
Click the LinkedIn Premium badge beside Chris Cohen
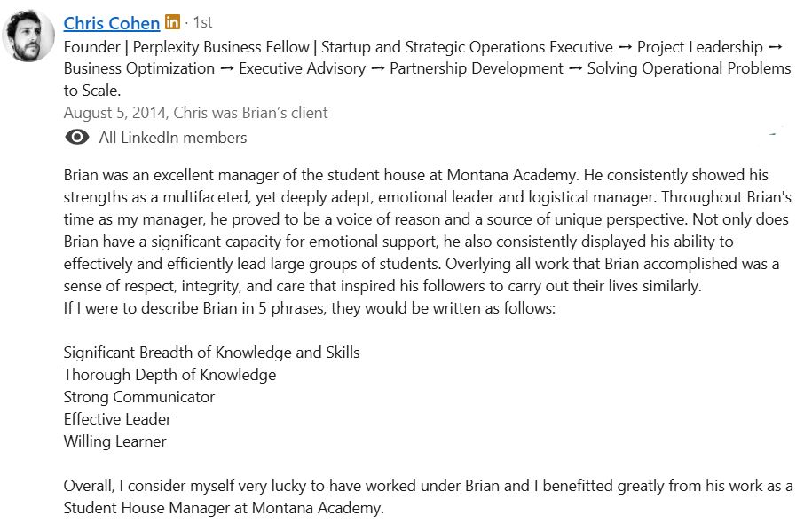click(172, 22)
